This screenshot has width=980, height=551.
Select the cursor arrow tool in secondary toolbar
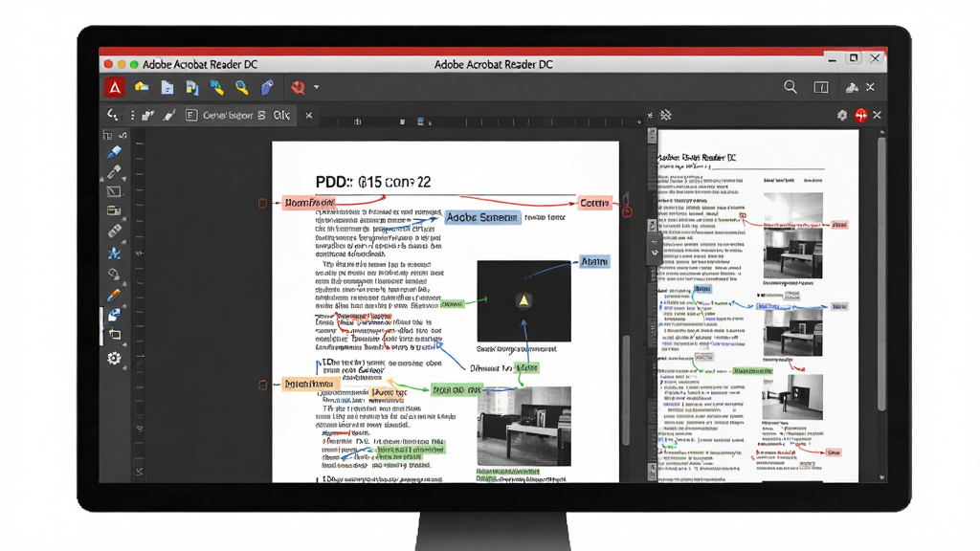coord(113,115)
